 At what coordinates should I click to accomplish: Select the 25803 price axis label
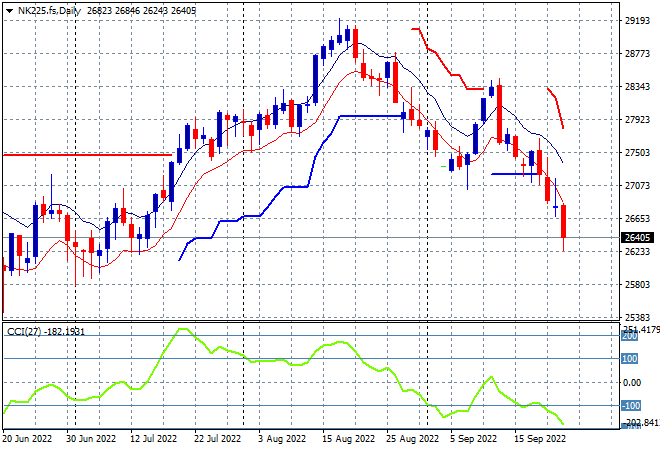[x=637, y=285]
